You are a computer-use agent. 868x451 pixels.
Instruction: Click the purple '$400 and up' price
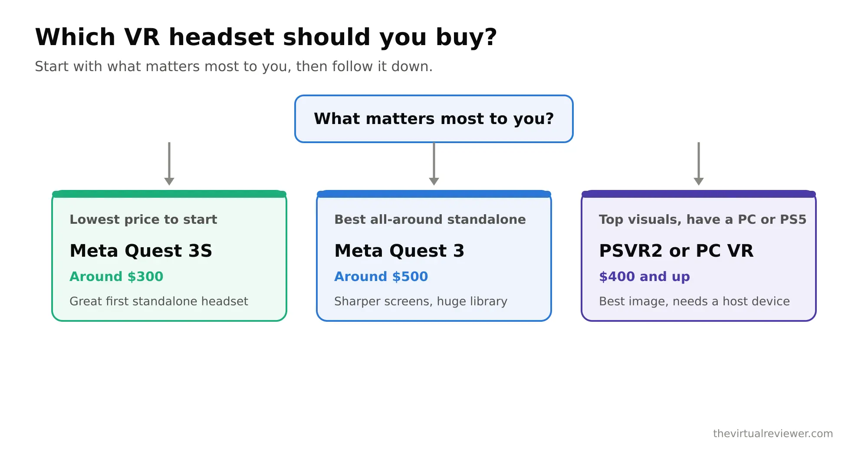(x=644, y=276)
